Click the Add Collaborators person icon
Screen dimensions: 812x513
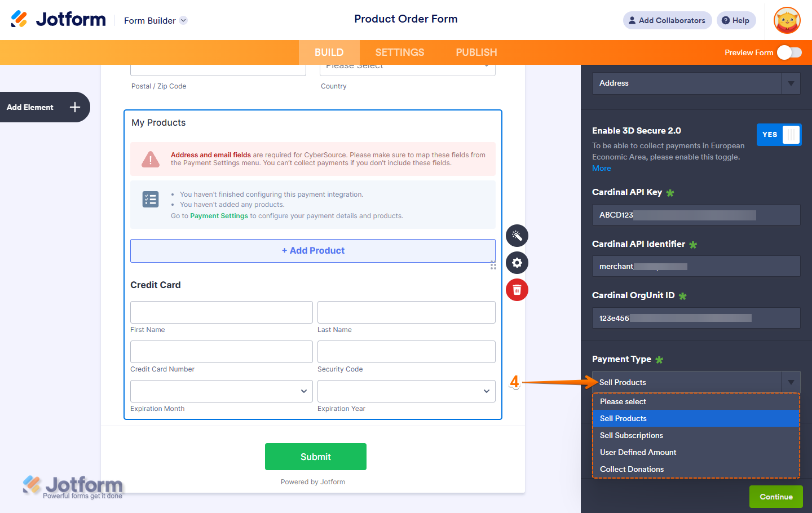632,20
